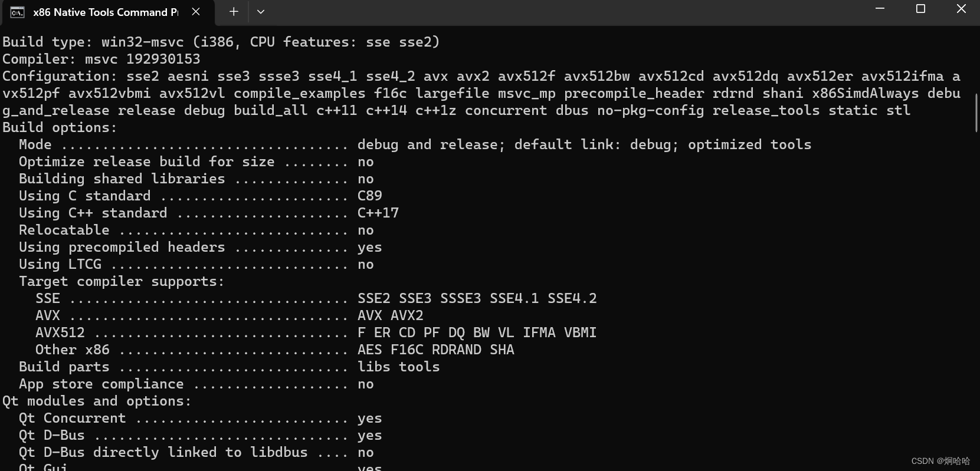Screen dimensions: 980x471
Task: Click the 'App store compliance' line
Action: coord(196,384)
